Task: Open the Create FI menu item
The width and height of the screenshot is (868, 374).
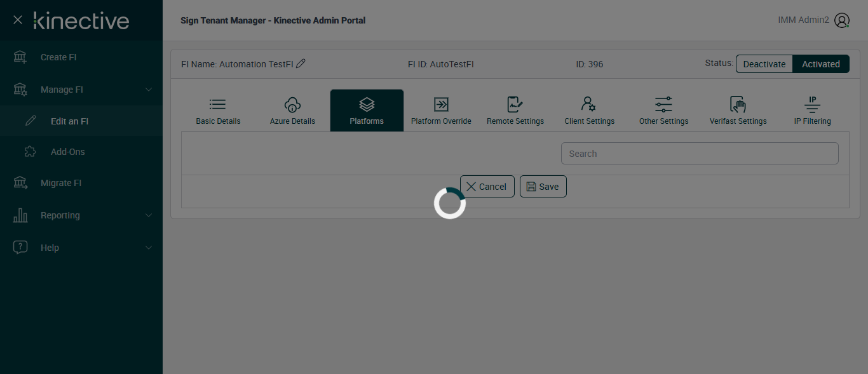Action: pos(58,57)
